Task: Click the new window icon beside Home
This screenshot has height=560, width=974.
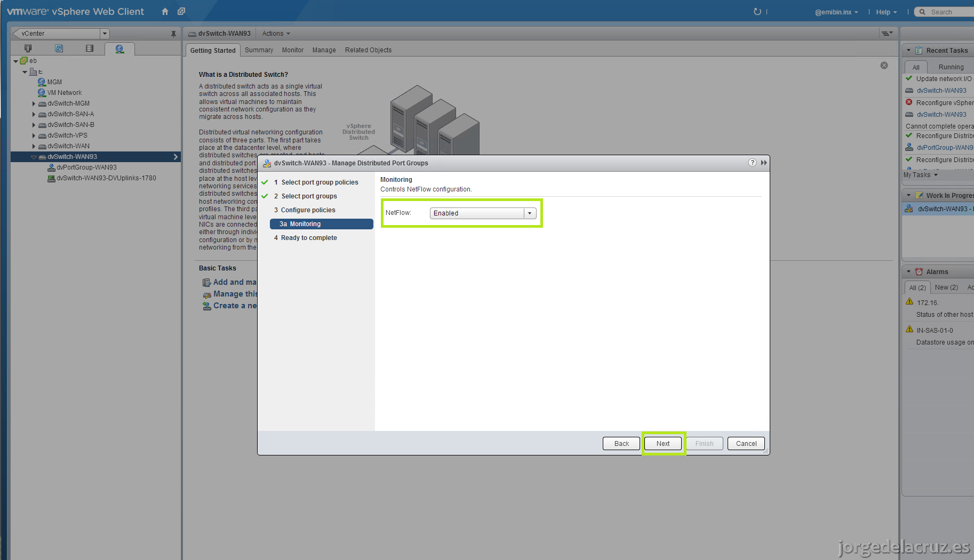Action: pyautogui.click(x=181, y=11)
